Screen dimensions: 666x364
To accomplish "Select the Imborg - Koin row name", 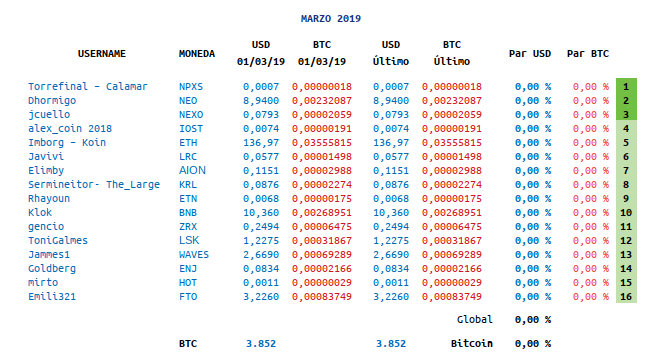I will pyautogui.click(x=67, y=143).
